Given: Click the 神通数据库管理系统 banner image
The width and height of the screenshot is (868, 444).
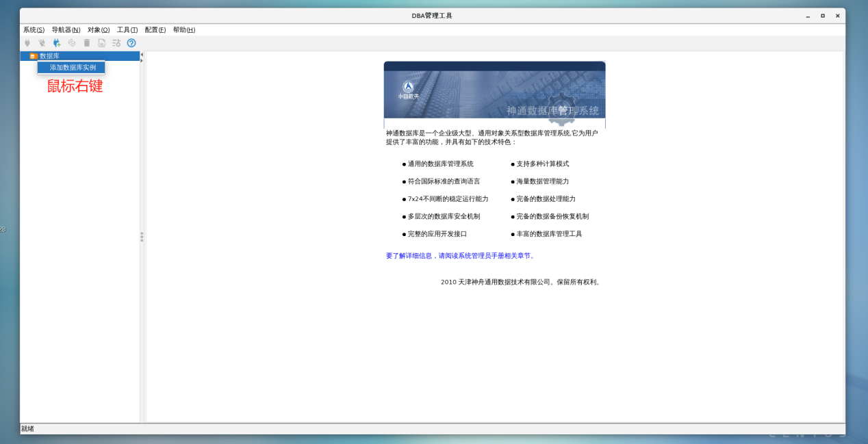Looking at the screenshot, I should coord(494,94).
